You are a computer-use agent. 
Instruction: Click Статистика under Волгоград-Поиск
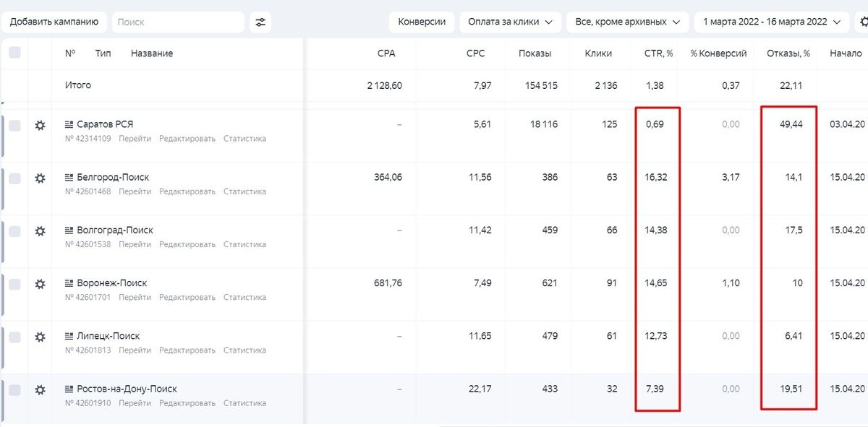(244, 244)
